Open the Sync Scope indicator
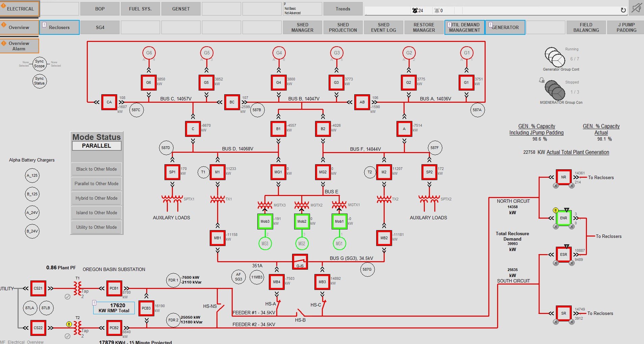Screen dimensions: 644x344 (40, 64)
